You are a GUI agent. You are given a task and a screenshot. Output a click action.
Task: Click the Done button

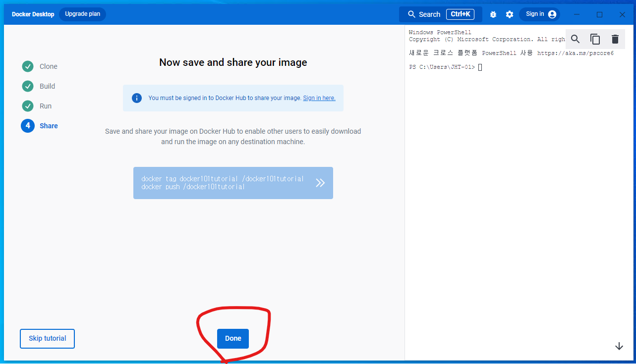pyautogui.click(x=233, y=339)
